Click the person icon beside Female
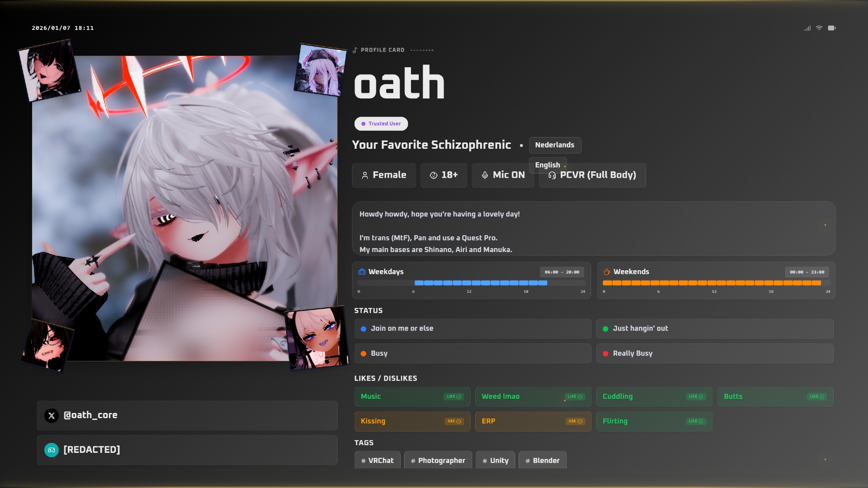This screenshot has height=488, width=868. [x=365, y=175]
